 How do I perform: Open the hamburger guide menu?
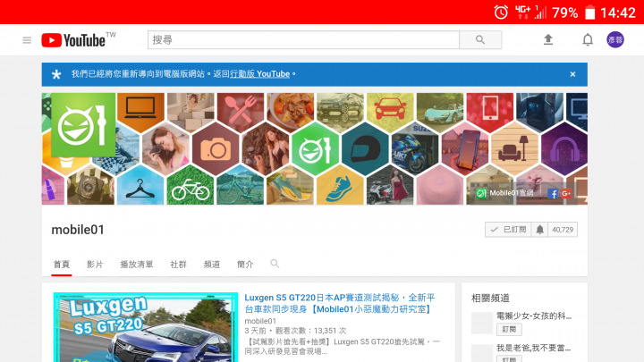(27, 40)
